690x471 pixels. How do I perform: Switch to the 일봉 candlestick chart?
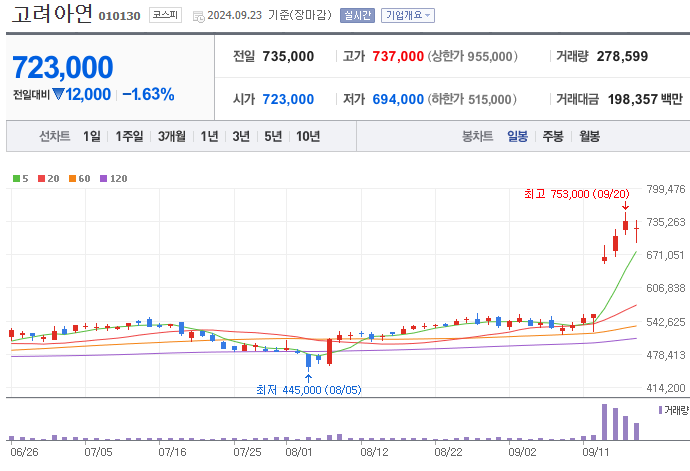point(518,136)
